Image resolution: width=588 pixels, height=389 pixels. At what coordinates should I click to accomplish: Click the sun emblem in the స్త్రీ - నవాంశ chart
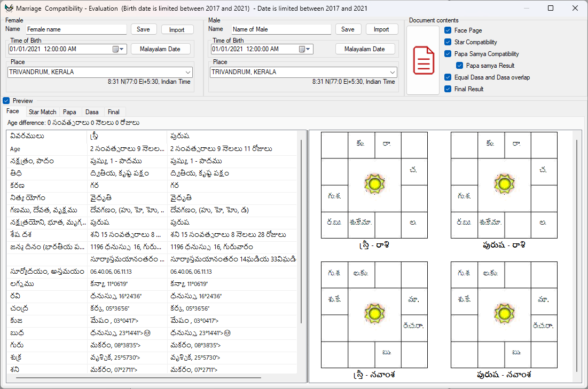click(x=374, y=314)
